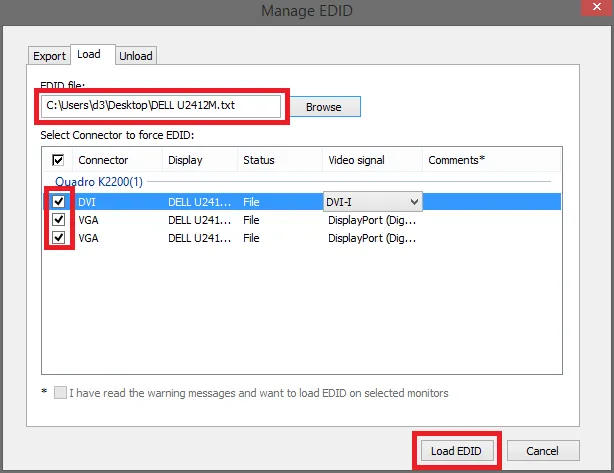
Task: Open the Unload tab
Action: pyautogui.click(x=136, y=56)
